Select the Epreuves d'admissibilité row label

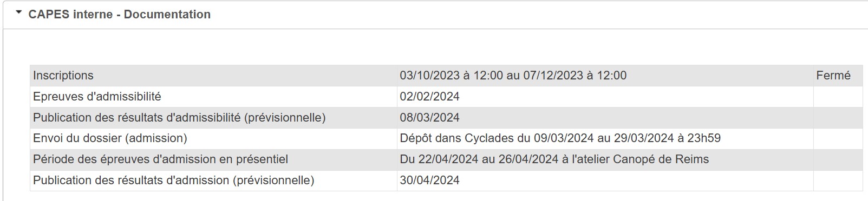pyautogui.click(x=97, y=97)
